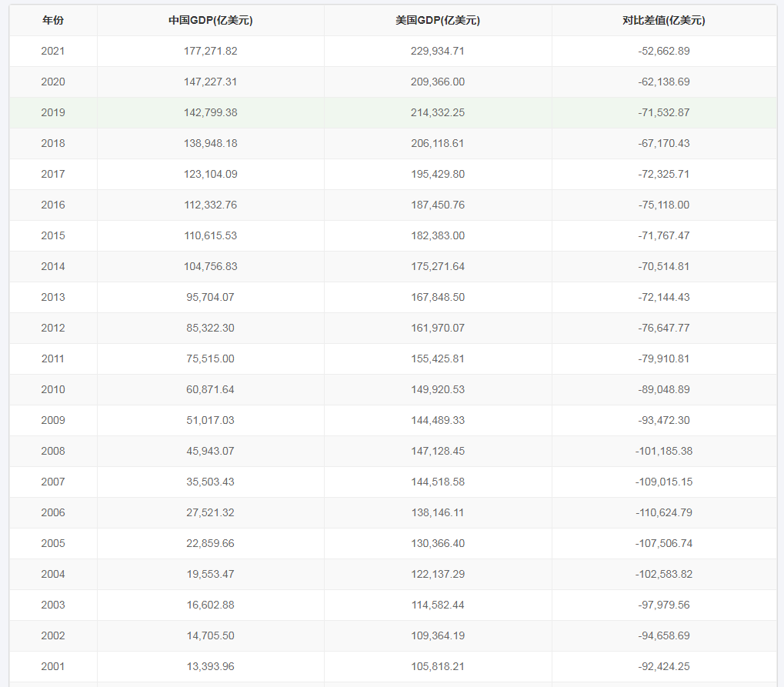The image size is (784, 687).
Task: Select US GDP value 144,518.58
Action: pyautogui.click(x=437, y=482)
